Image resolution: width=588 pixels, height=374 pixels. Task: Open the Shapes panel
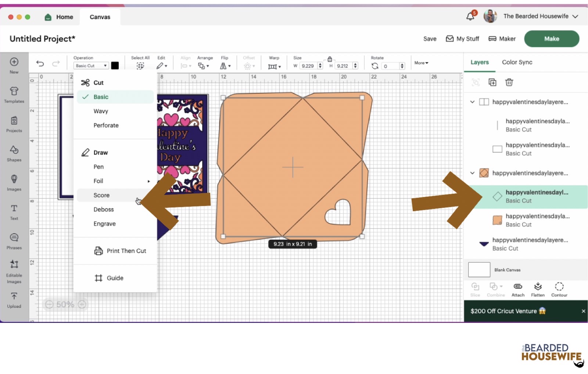pyautogui.click(x=14, y=153)
